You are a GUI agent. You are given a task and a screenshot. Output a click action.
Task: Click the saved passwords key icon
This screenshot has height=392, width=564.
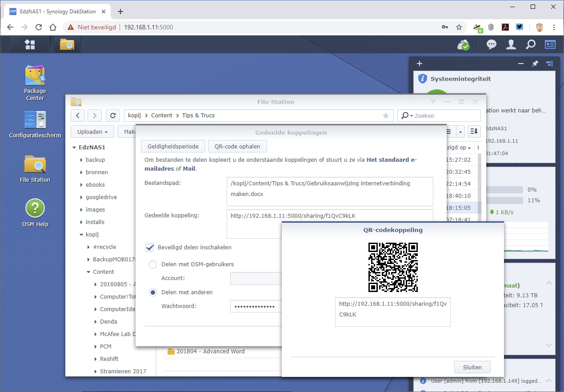point(445,27)
